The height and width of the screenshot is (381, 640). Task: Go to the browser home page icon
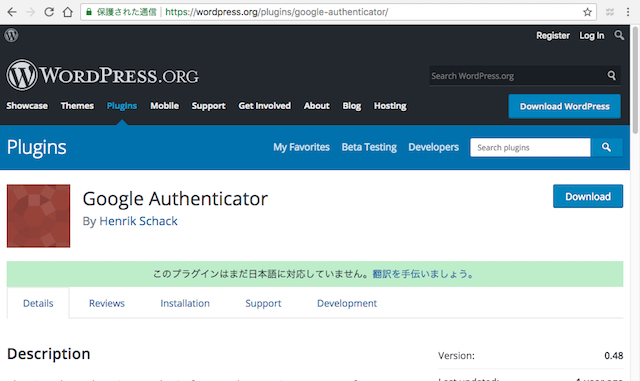click(68, 12)
